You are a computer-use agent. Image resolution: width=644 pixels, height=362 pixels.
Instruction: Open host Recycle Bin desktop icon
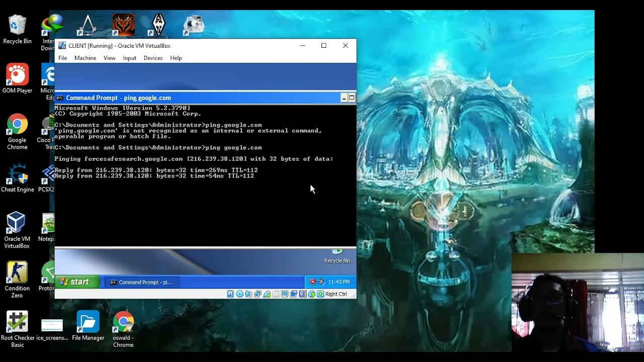tap(17, 29)
